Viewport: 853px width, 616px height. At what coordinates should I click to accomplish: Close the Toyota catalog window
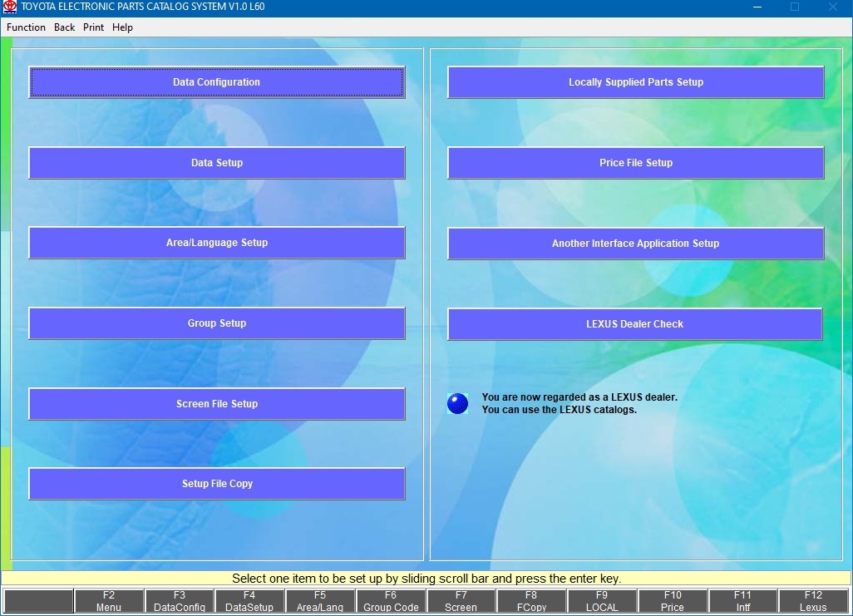coord(833,7)
